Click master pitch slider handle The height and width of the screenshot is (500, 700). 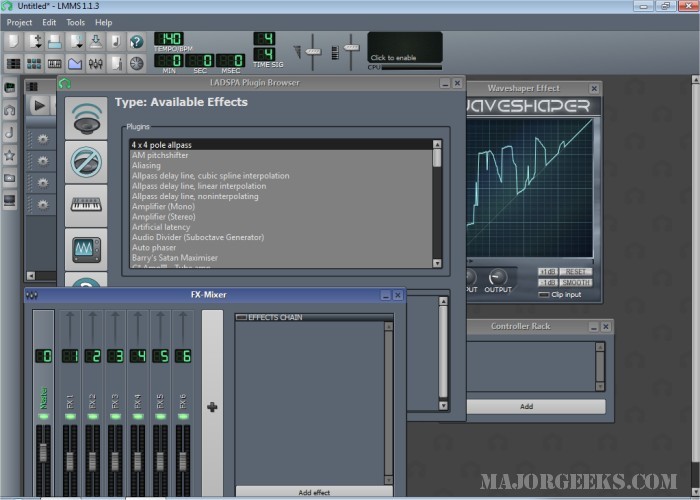pos(351,47)
